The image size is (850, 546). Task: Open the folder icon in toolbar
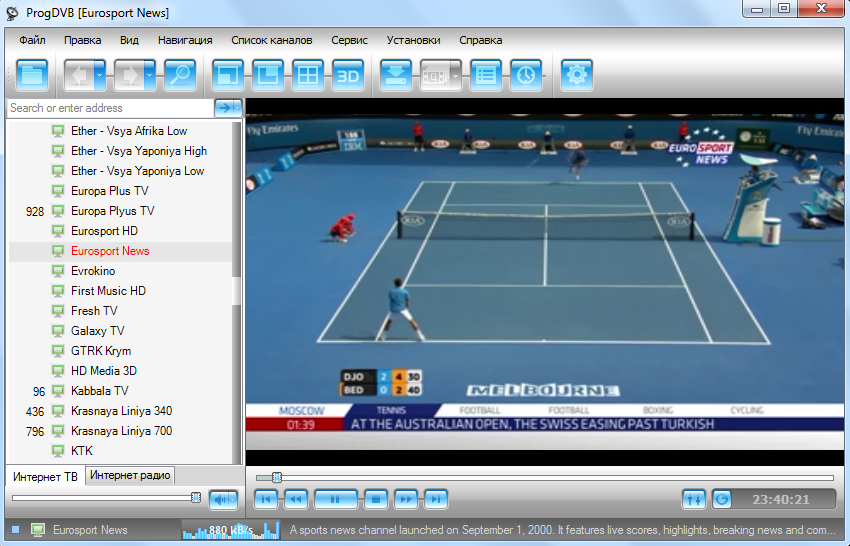(x=33, y=75)
